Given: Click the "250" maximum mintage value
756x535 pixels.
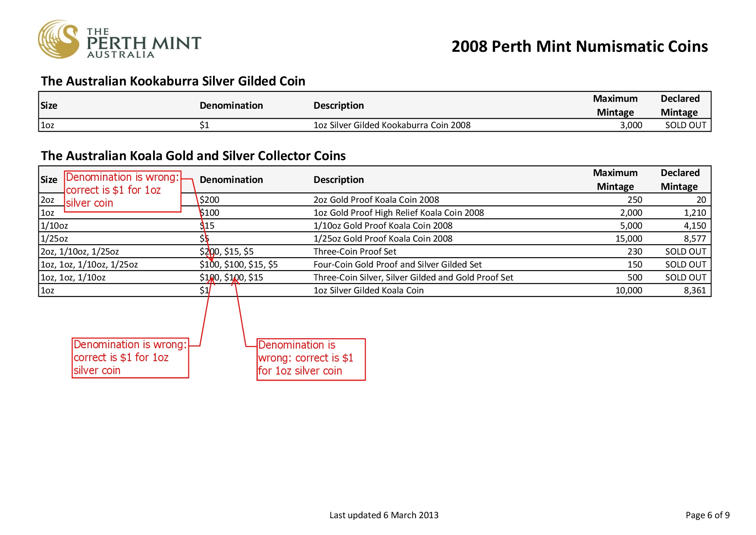Looking at the screenshot, I should [635, 200].
